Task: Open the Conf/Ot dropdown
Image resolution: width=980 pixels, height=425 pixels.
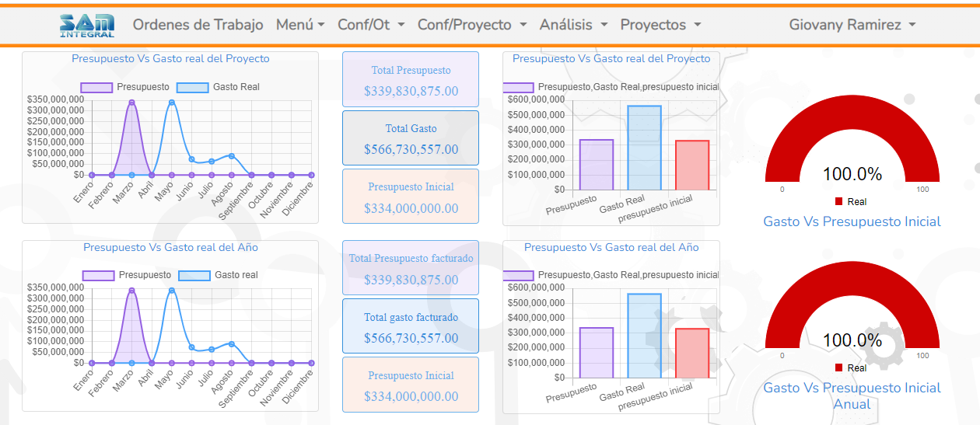Action: (371, 25)
